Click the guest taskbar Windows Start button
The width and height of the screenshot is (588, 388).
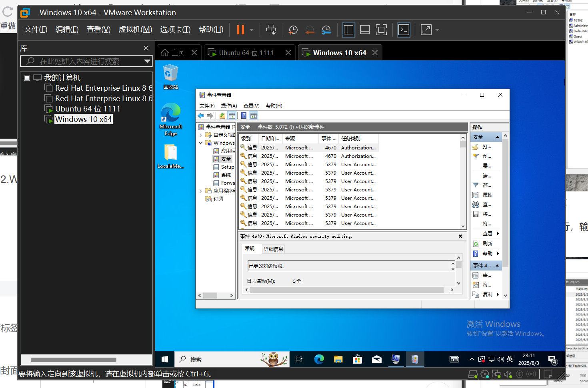pyautogui.click(x=165, y=359)
